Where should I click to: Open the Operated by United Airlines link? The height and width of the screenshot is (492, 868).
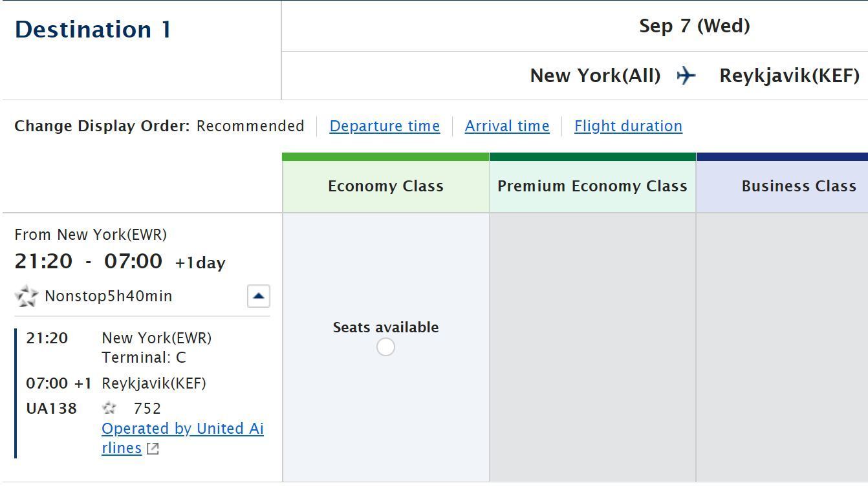click(182, 429)
